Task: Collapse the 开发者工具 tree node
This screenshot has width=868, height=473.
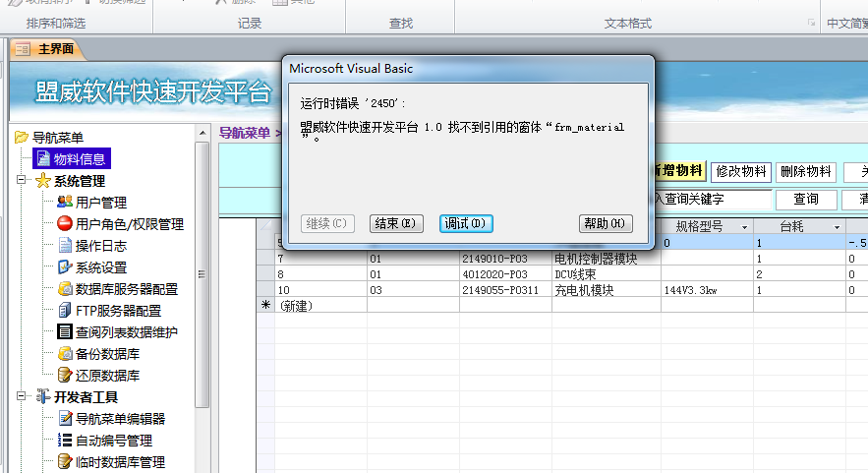Action: (x=21, y=395)
